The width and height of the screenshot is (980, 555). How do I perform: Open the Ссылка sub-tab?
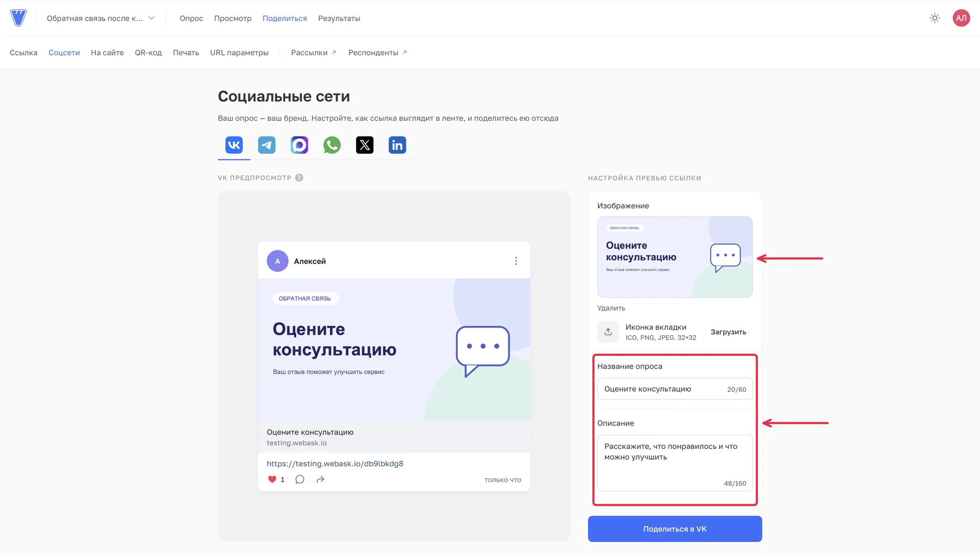pos(23,53)
